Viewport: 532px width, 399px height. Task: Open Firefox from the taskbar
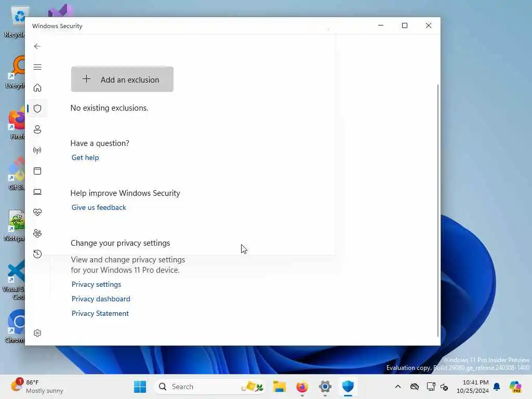[x=302, y=387]
